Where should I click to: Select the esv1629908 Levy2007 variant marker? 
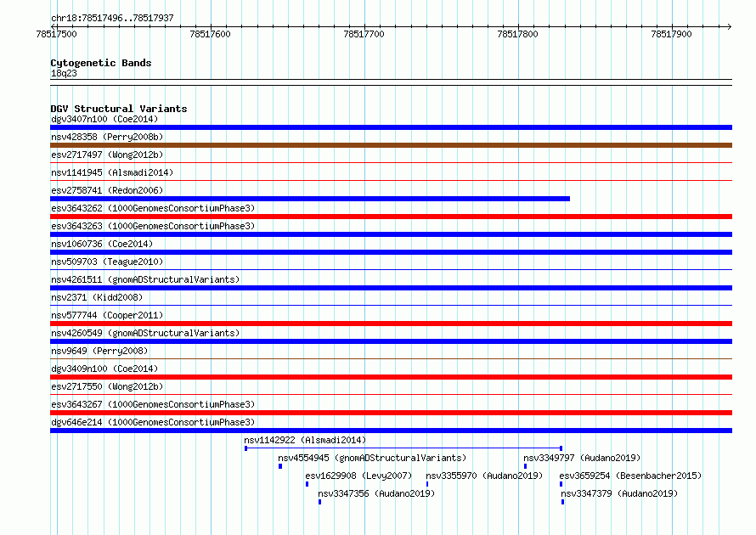coord(307,484)
